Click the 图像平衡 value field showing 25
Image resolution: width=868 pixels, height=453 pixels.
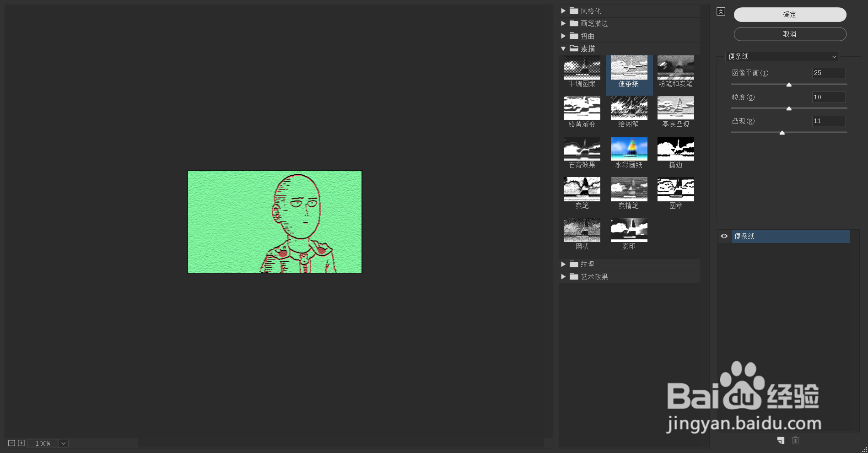click(x=829, y=73)
